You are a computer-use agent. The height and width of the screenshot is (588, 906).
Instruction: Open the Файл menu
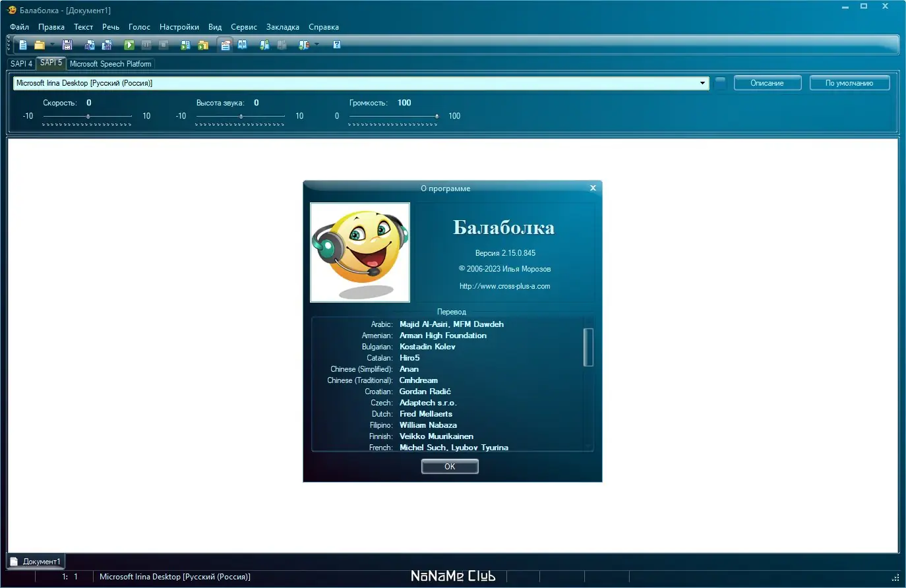(x=20, y=27)
